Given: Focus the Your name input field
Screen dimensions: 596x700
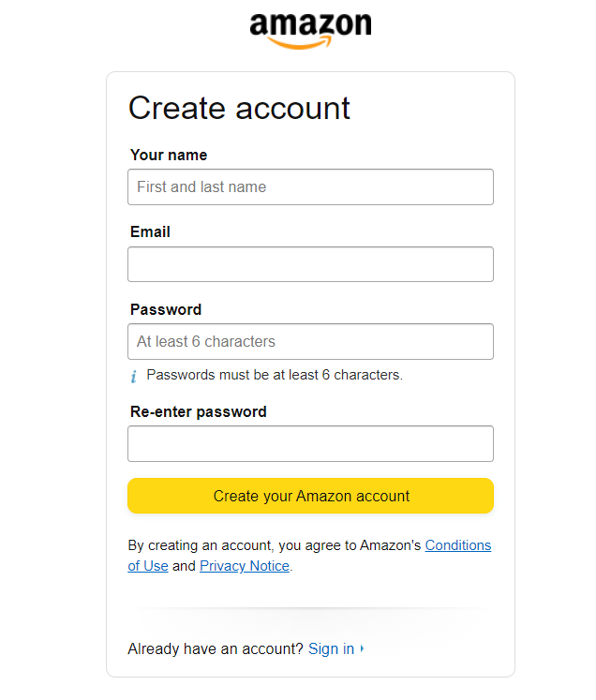Looking at the screenshot, I should pyautogui.click(x=310, y=187).
